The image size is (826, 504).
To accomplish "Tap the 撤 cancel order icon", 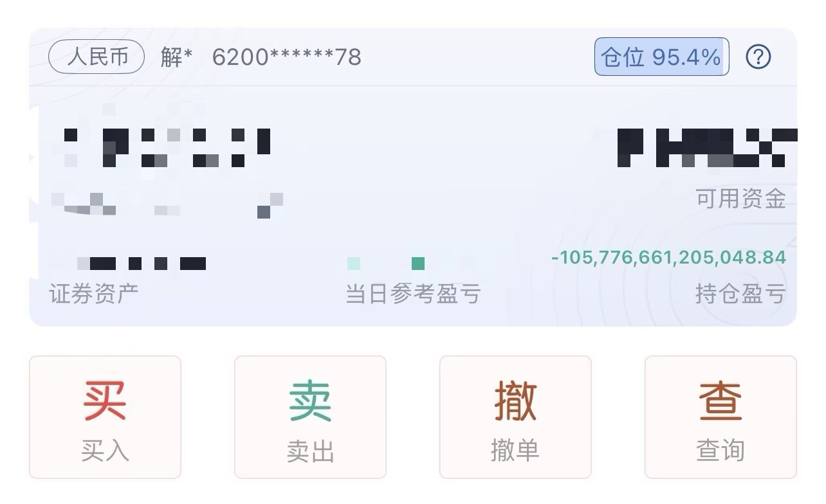I will pyautogui.click(x=515, y=401).
